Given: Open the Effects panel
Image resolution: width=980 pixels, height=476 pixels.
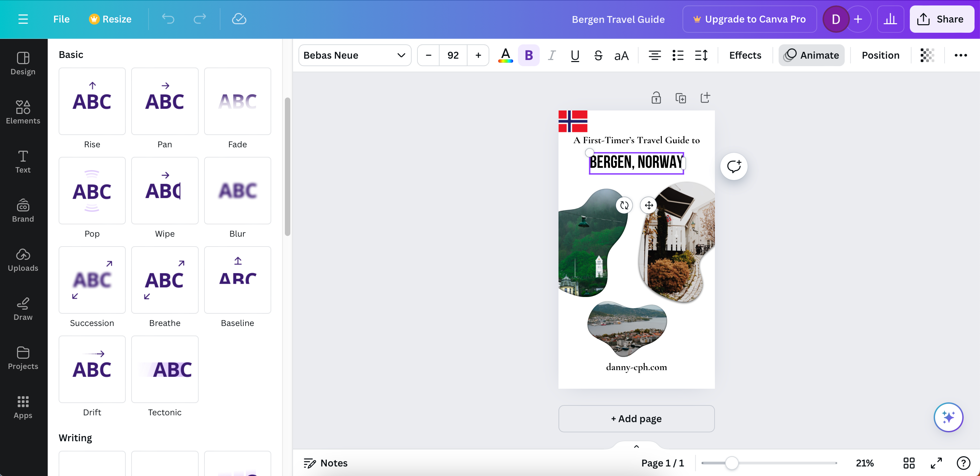Looking at the screenshot, I should click(746, 55).
